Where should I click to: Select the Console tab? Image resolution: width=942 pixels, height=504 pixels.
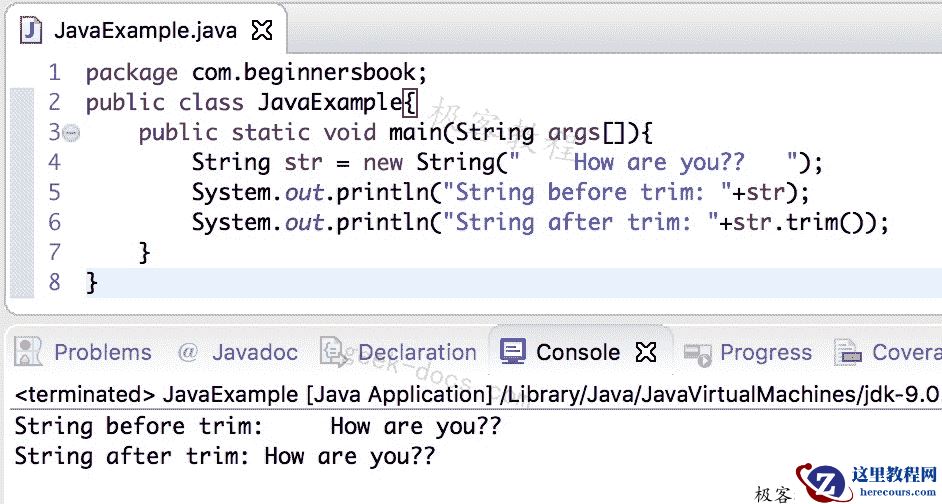(x=578, y=353)
